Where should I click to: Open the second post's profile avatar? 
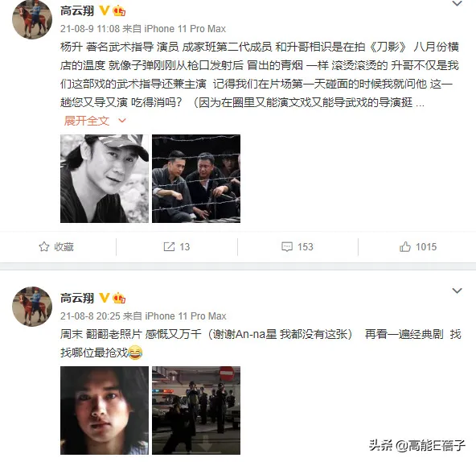(x=32, y=307)
